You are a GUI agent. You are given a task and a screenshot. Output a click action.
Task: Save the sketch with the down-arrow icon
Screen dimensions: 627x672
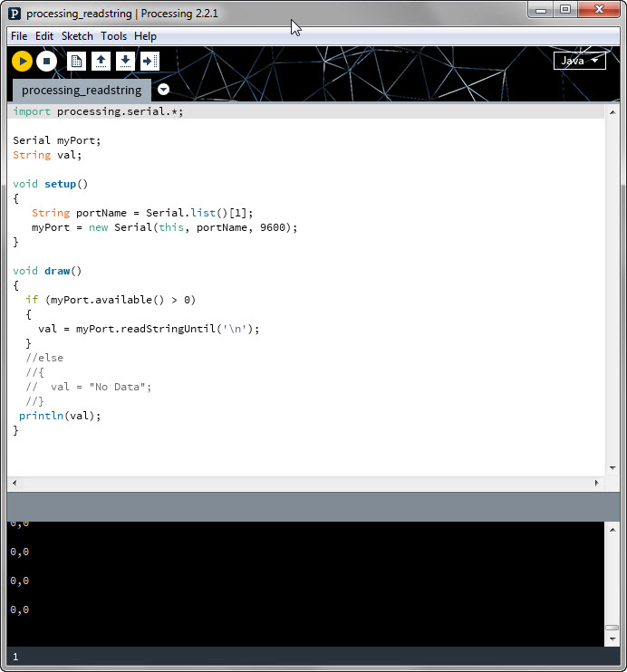tap(125, 62)
